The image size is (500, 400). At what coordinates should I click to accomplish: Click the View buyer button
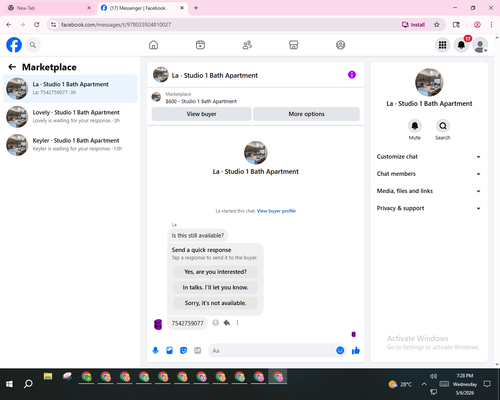tap(201, 114)
